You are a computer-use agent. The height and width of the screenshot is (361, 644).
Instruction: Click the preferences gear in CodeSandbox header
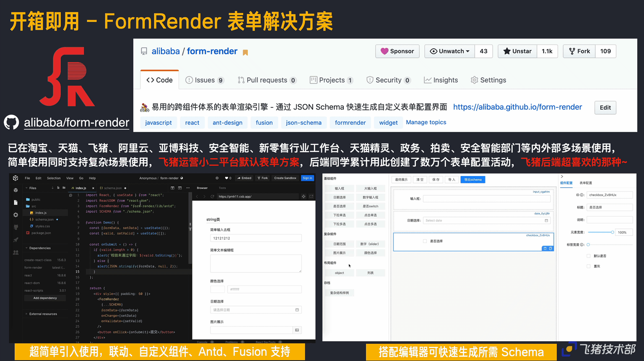(217, 178)
